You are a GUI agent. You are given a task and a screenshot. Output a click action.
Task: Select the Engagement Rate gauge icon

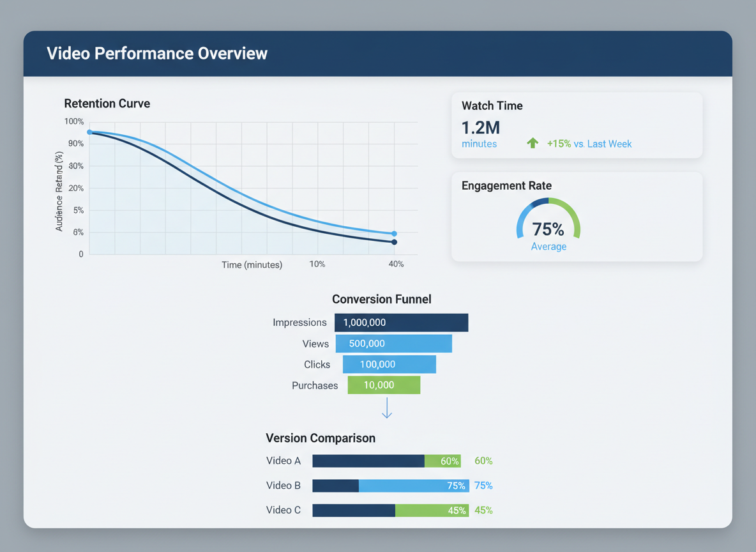tap(548, 220)
